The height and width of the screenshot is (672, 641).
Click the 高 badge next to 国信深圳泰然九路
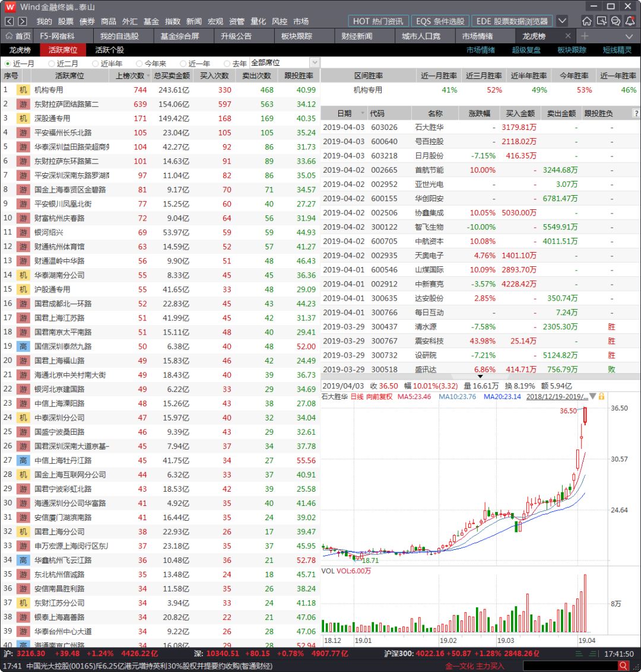pos(23,346)
